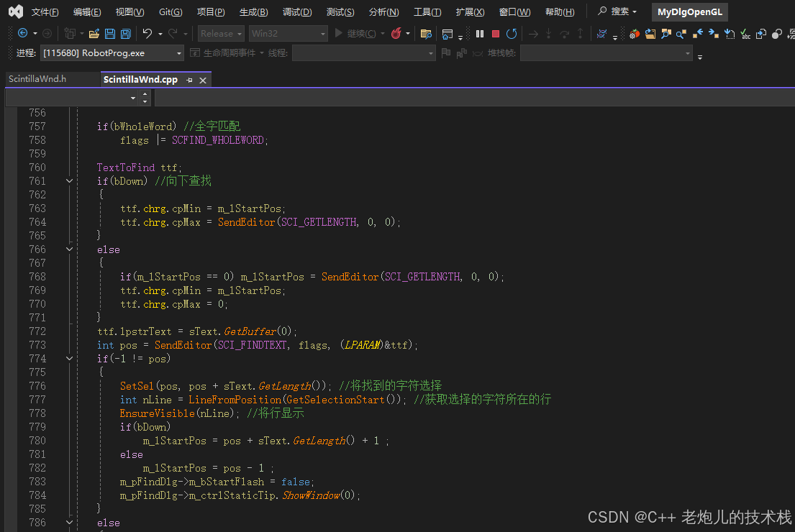Click the 继续(C) continue button

(x=356, y=34)
